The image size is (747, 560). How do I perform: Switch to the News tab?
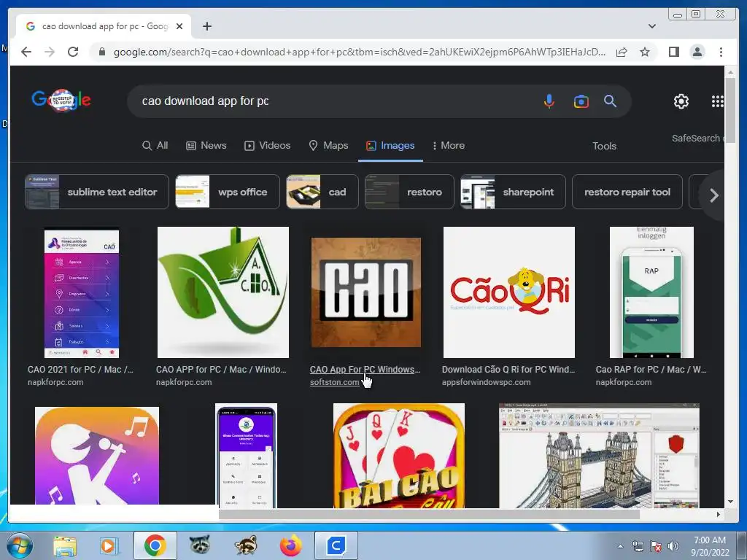(x=206, y=145)
